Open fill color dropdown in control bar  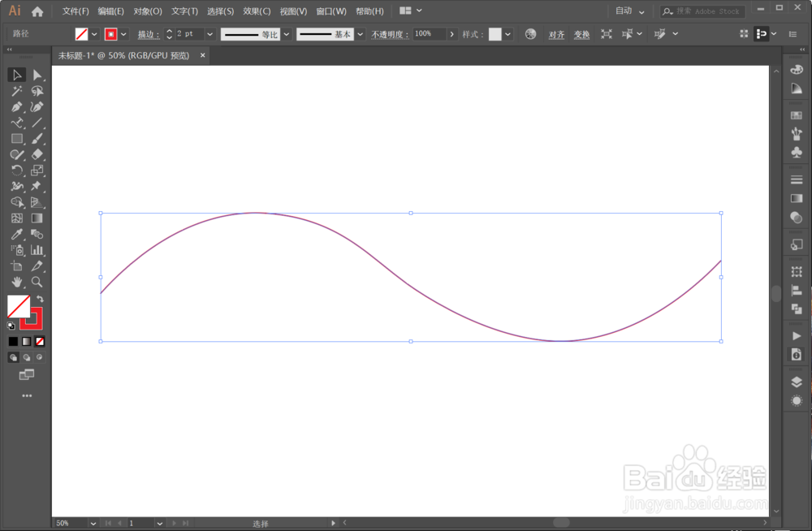94,34
